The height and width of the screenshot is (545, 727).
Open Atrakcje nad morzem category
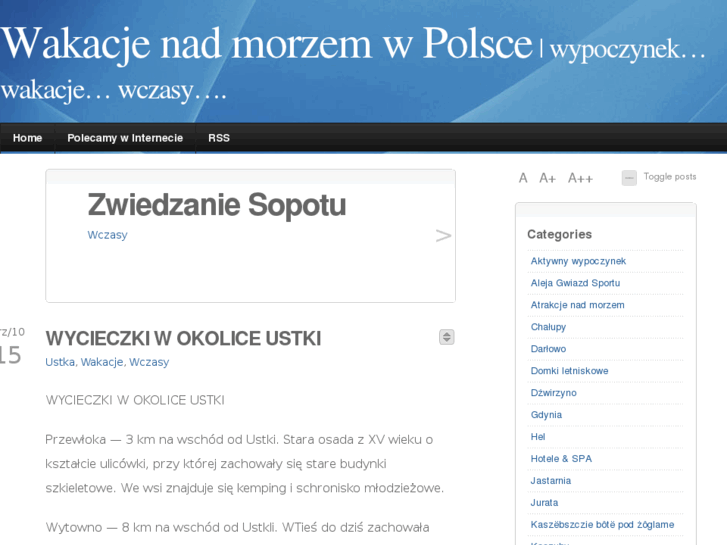coord(577,305)
